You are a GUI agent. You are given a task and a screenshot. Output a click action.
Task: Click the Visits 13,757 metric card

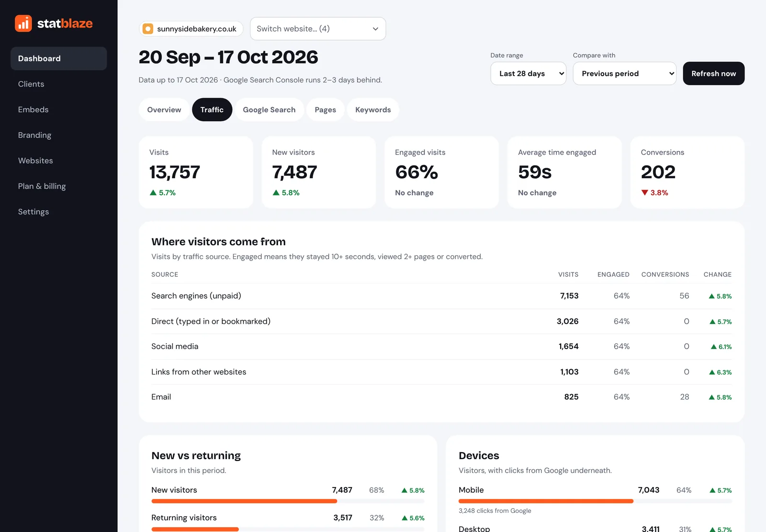pos(196,172)
